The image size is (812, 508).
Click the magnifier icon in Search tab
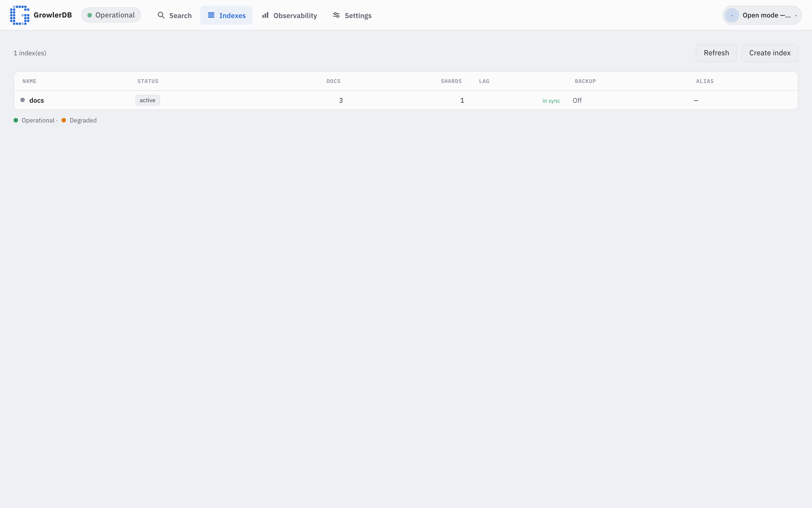[x=161, y=15]
